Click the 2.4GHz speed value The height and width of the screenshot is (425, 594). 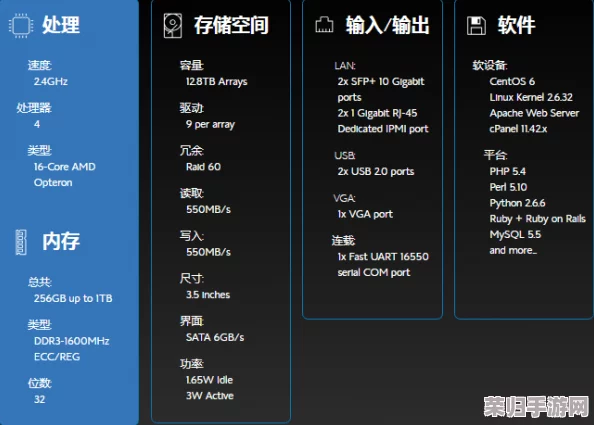point(51,81)
